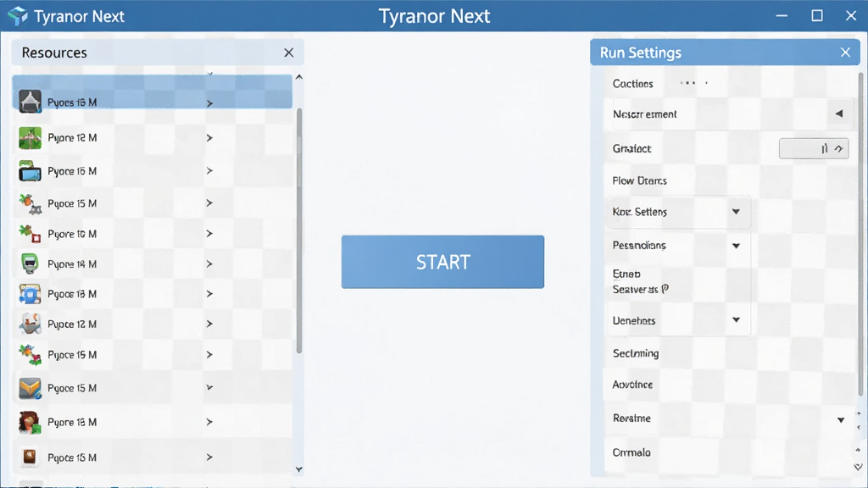The width and height of the screenshot is (868, 488).
Task: Click the "Aovoince" settings label
Action: (x=632, y=385)
